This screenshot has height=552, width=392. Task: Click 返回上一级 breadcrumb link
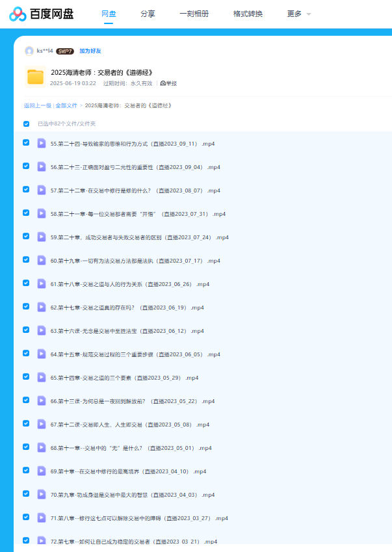pos(38,105)
